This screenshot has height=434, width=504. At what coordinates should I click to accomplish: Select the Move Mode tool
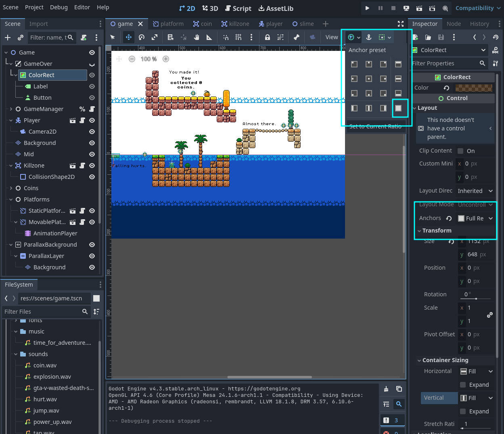click(x=129, y=37)
